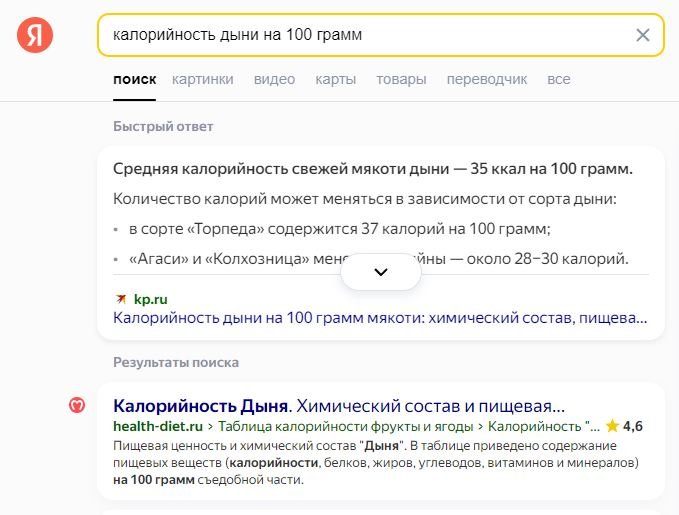Viewport: 679px width, 515px height.
Task: Click the Yandex logo icon
Action: [x=35, y=36]
